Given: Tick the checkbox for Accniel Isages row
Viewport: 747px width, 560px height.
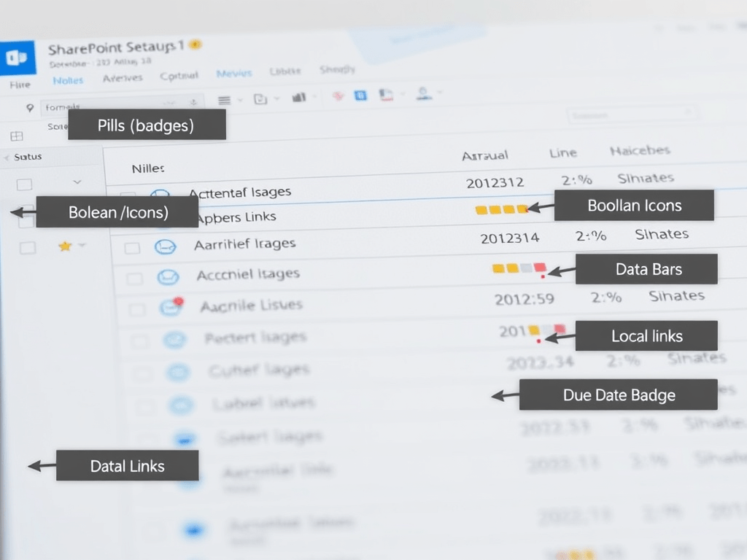Looking at the screenshot, I should point(134,279).
